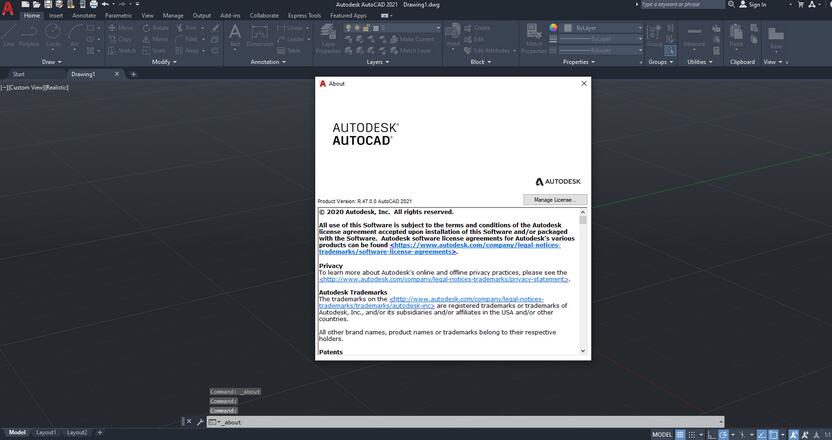Toggle group selection highlighted icon in Groups panel
Viewport: 832px width, 440px height.
pos(670,51)
